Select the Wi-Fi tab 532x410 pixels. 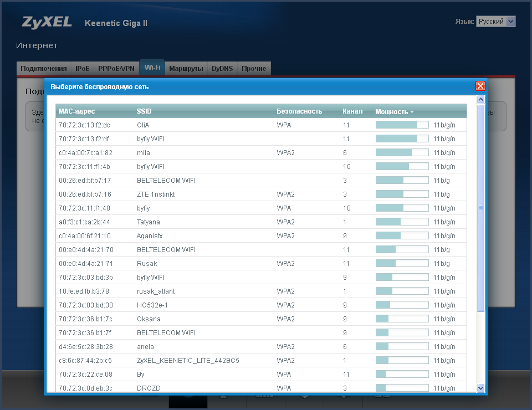[x=152, y=67]
